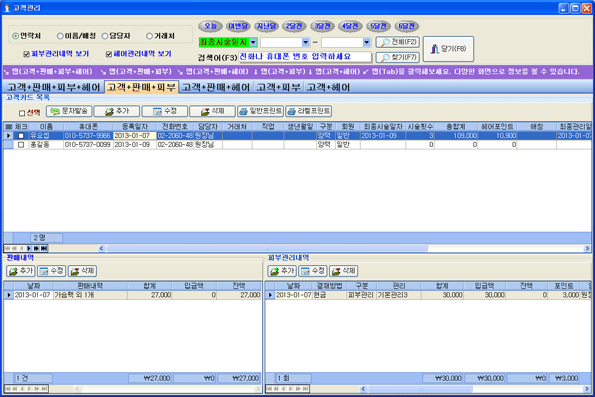The width and height of the screenshot is (595, 397).
Task: Toggle 헤어관리내역 보기 checkbox
Action: 109,54
